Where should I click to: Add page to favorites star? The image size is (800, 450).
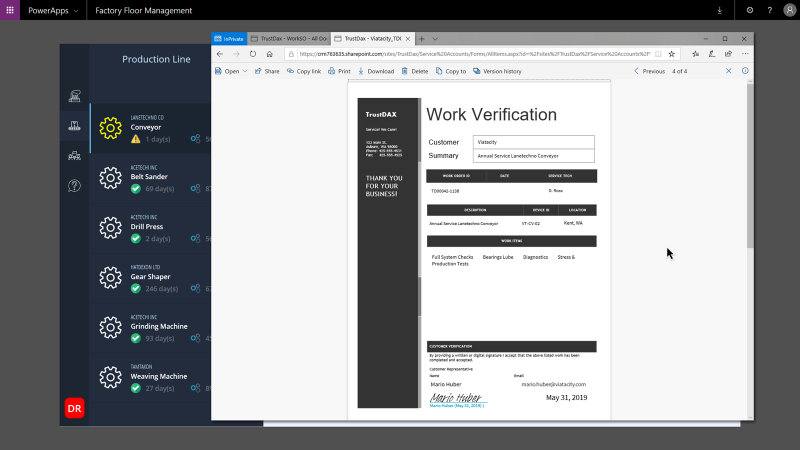point(671,54)
